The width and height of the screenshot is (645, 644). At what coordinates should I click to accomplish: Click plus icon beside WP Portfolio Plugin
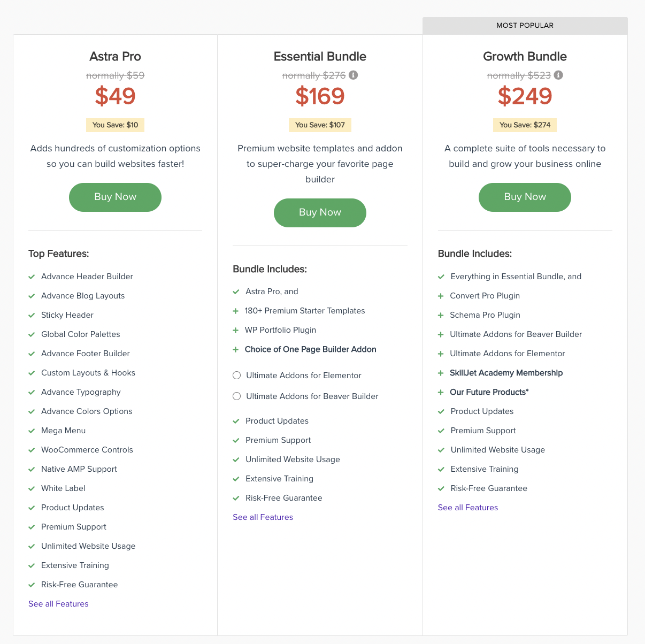tap(235, 330)
